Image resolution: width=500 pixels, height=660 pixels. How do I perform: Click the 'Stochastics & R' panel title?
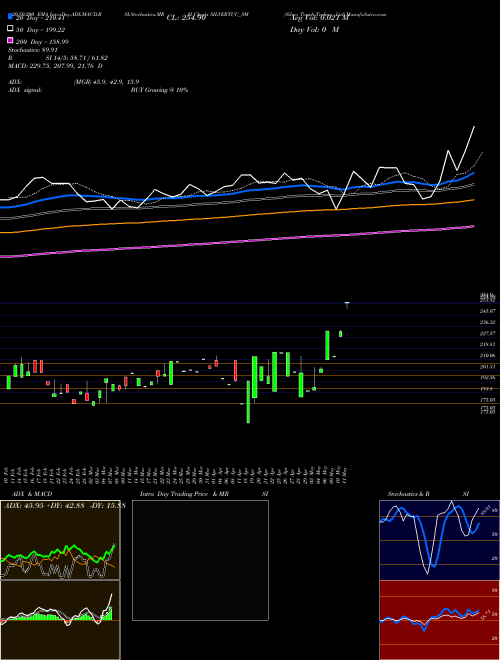coord(409,494)
